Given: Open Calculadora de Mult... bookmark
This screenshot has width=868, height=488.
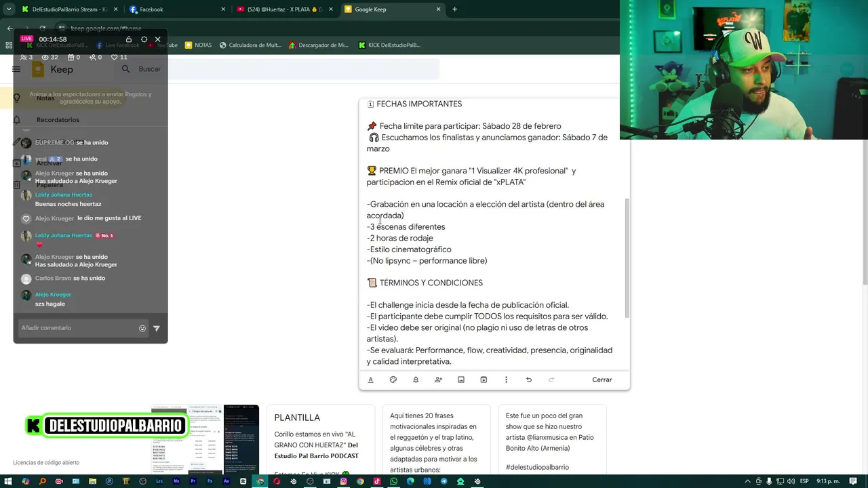Looking at the screenshot, I should point(250,45).
